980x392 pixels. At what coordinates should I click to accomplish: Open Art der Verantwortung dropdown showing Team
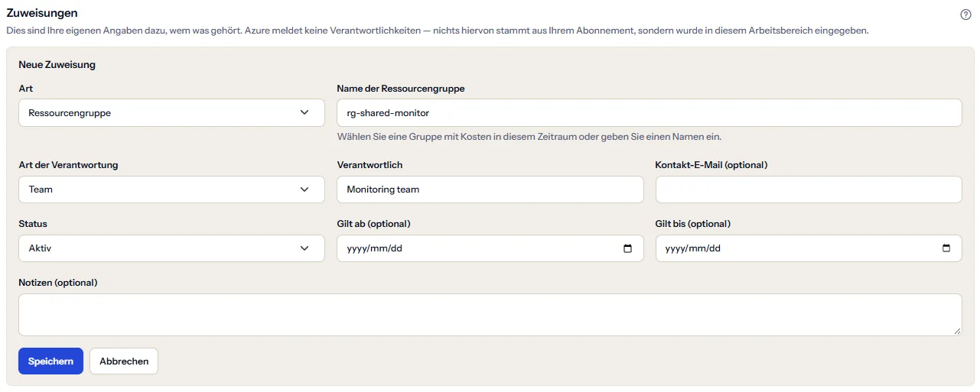171,190
